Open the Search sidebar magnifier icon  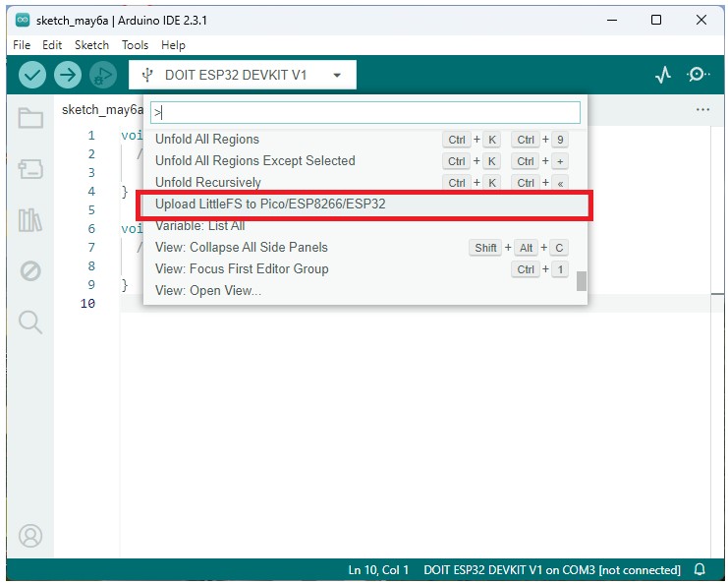pos(30,321)
